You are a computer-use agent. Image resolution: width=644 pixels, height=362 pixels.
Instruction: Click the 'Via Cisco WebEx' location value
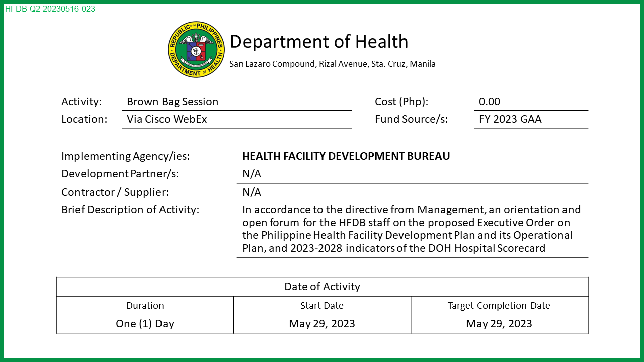point(167,119)
